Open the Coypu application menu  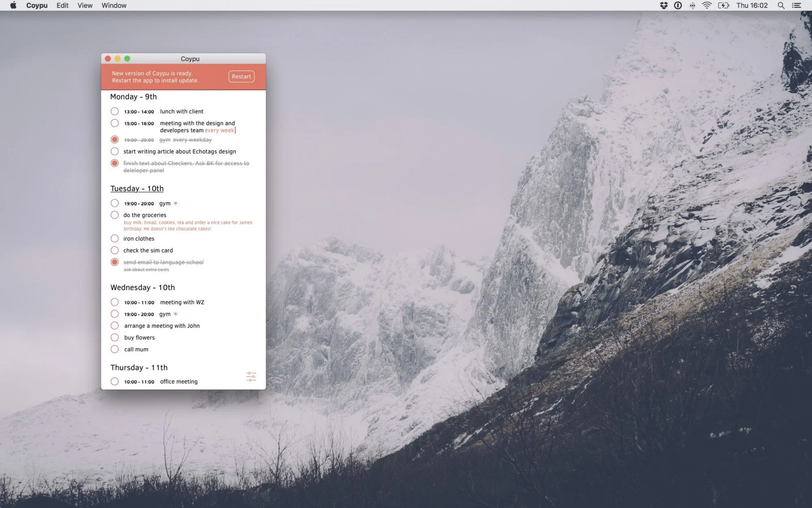[x=37, y=5]
